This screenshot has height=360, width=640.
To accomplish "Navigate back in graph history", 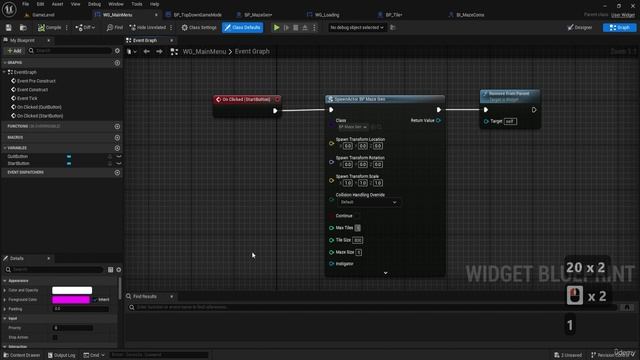I will (x=146, y=51).
